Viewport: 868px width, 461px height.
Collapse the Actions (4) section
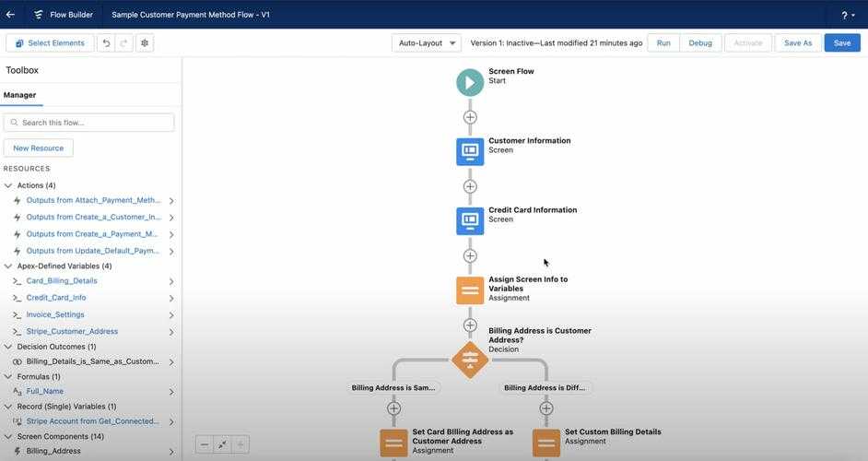[x=8, y=185]
